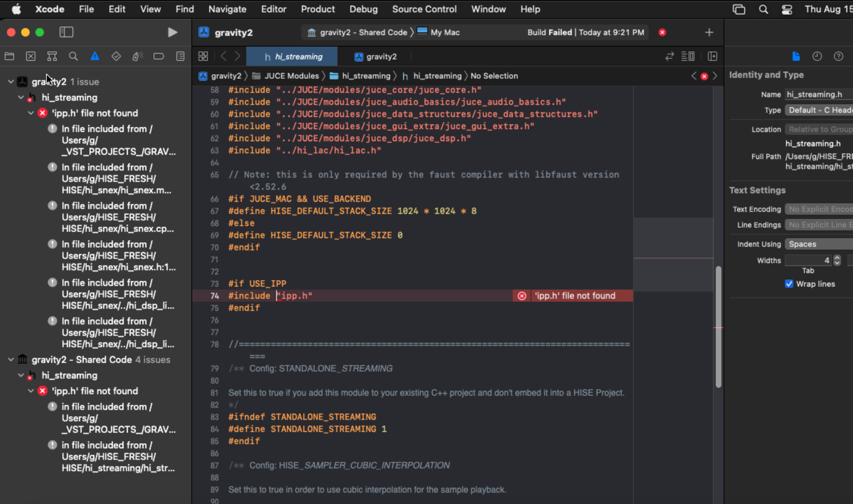The image size is (853, 504).
Task: Open the related items grid menu
Action: [203, 57]
